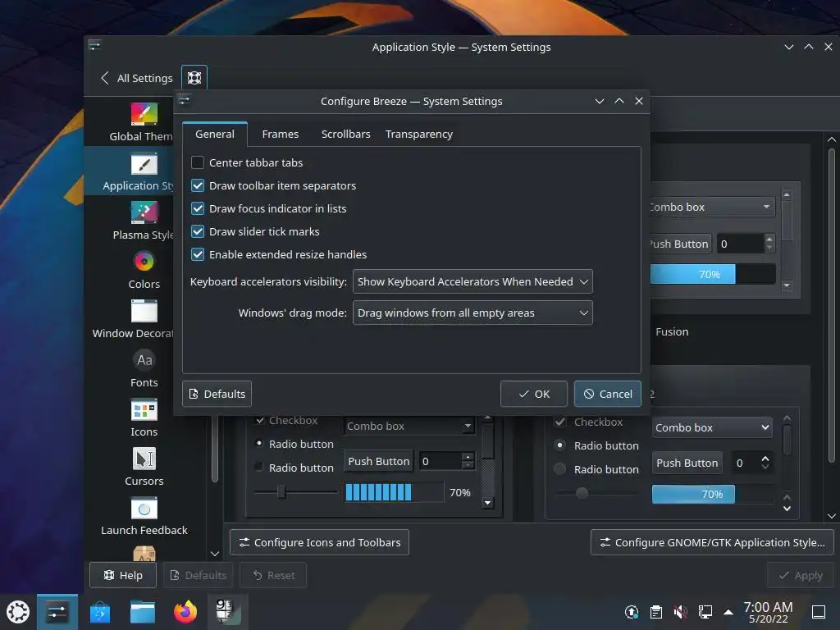This screenshot has height=630, width=840.
Task: Switch to System Settings taskbar icon
Action: 57,612
